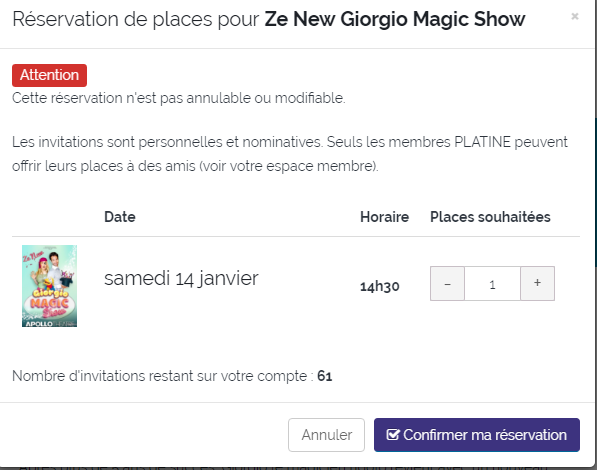Select the Date column header
This screenshot has height=470, width=597.
(120, 217)
